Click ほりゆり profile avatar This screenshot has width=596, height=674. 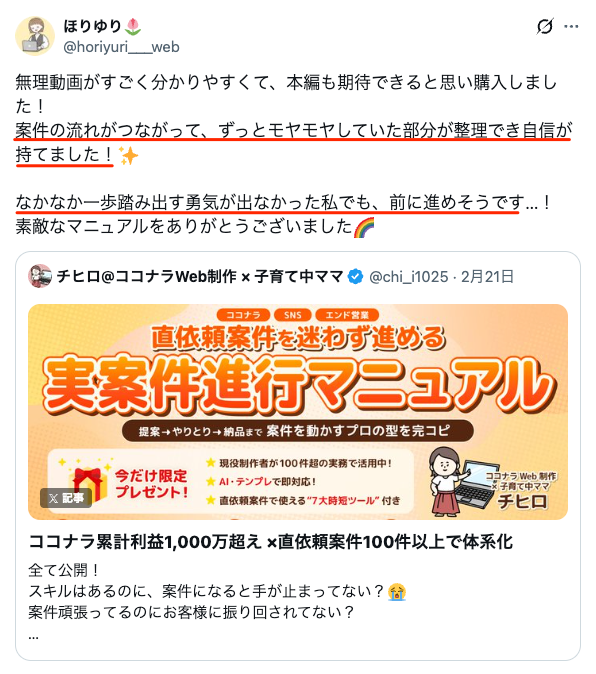35,36
